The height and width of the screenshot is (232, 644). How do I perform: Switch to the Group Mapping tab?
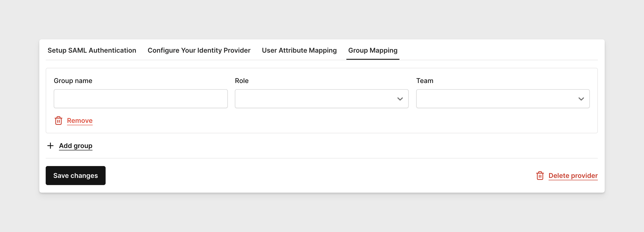(372, 50)
